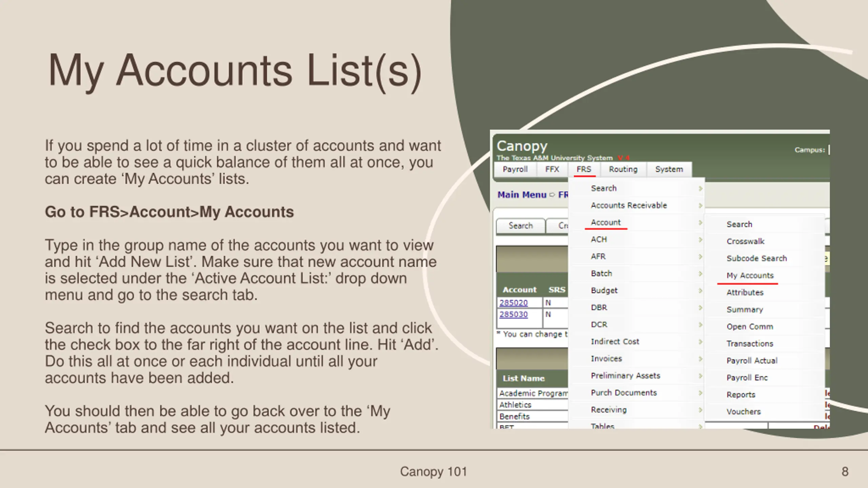Open the Routing menu tab
868x488 pixels.
pyautogui.click(x=623, y=169)
